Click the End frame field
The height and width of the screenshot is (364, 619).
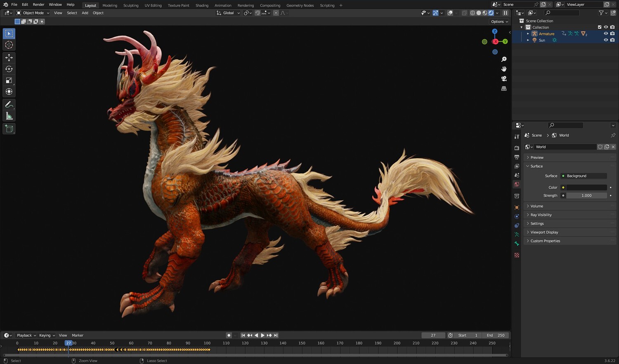click(496, 335)
